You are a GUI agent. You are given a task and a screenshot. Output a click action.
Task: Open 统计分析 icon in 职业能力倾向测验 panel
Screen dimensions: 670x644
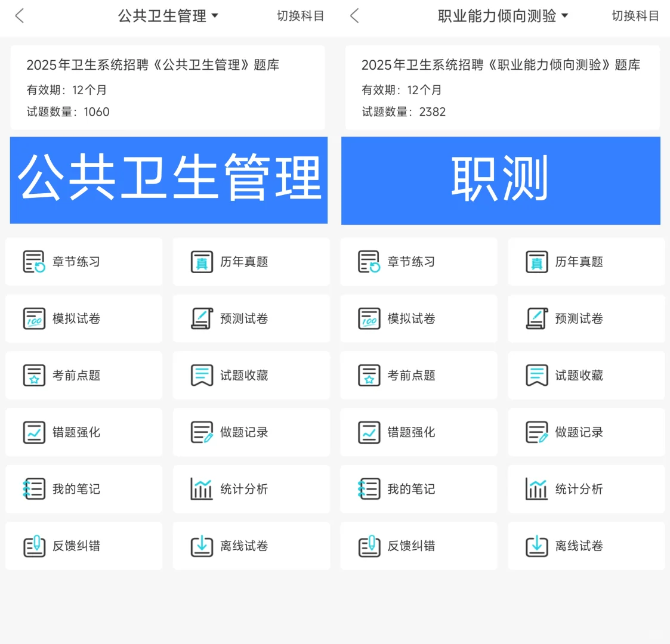click(537, 488)
